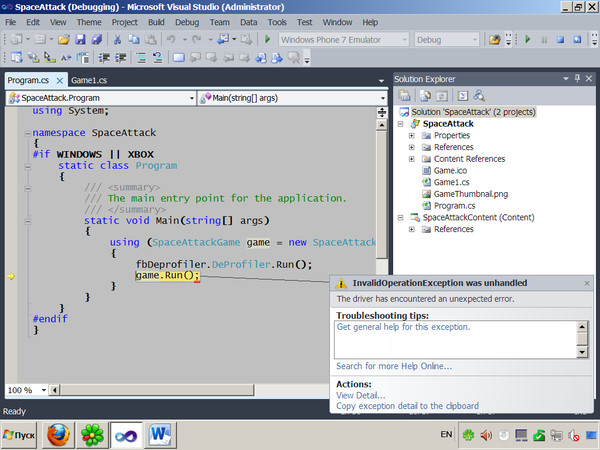Image resolution: width=600 pixels, height=450 pixels.
Task: Open the Debug configuration dropdown
Action: pos(474,40)
